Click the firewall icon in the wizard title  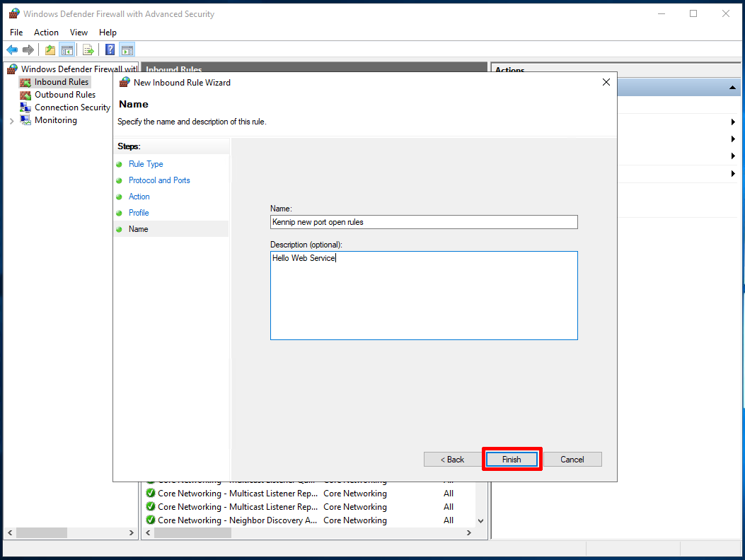pyautogui.click(x=125, y=82)
